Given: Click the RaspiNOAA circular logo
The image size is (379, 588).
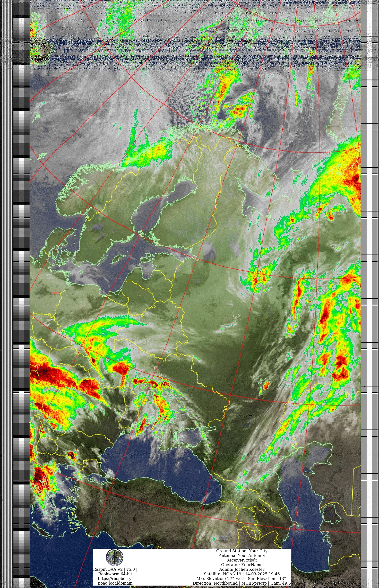Looking at the screenshot, I should click(115, 557).
